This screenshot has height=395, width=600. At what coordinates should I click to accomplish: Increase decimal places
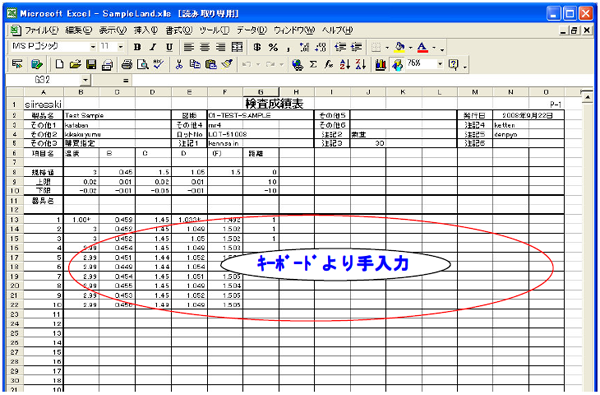click(x=305, y=47)
